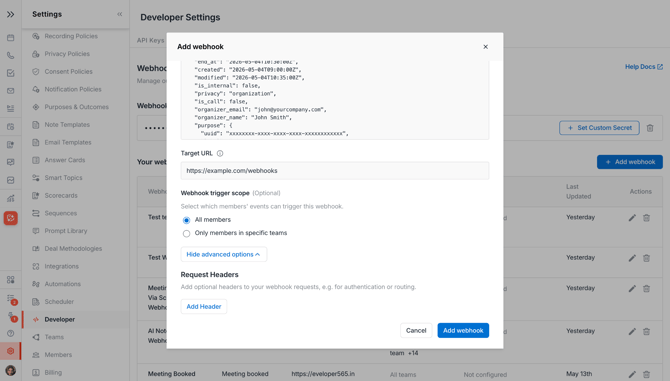
Task: Delete the Test W webhook row
Action: click(x=646, y=258)
